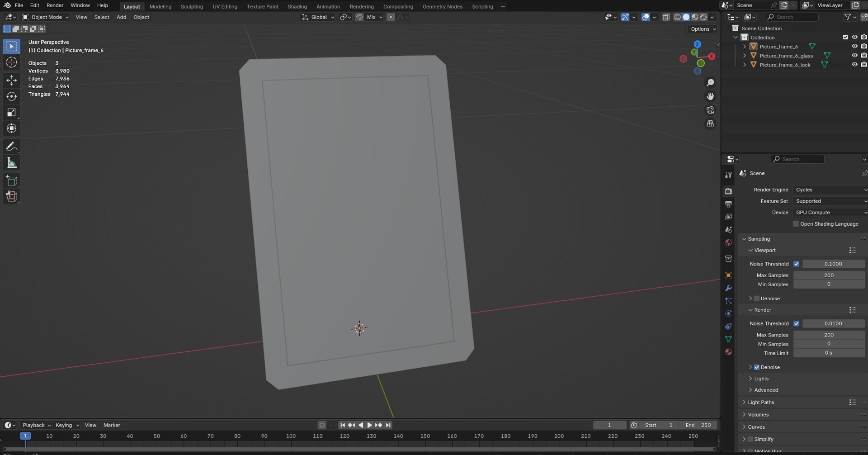
Task: Expand the Lights subpanel
Action: pyautogui.click(x=761, y=379)
